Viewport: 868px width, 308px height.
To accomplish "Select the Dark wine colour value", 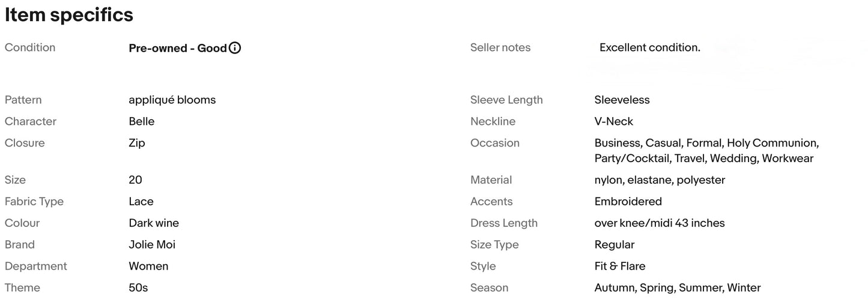I will click(x=154, y=223).
